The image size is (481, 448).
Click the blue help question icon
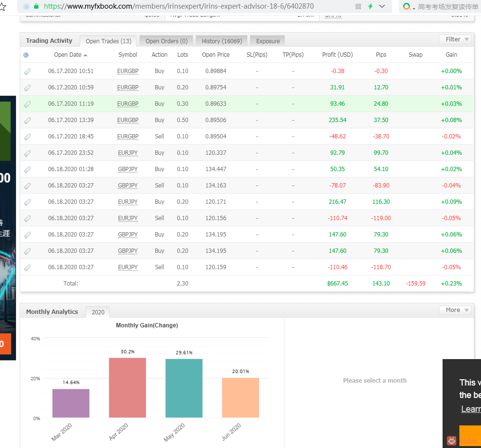26,55
